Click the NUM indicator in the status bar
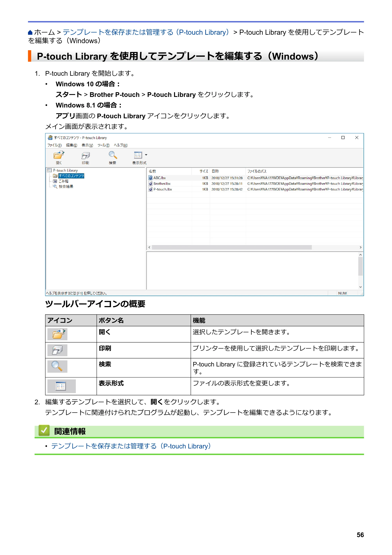This screenshot has height=555, width=392. [x=342, y=293]
